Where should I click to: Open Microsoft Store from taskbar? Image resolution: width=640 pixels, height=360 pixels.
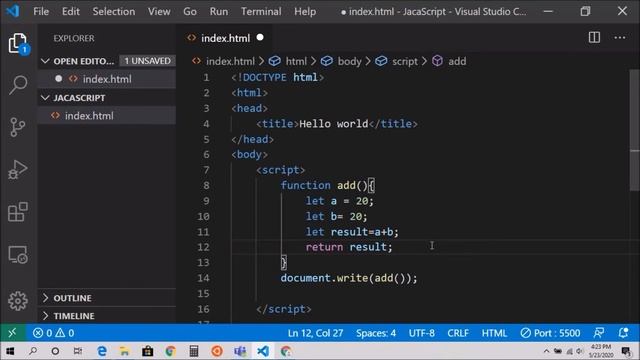(x=147, y=351)
